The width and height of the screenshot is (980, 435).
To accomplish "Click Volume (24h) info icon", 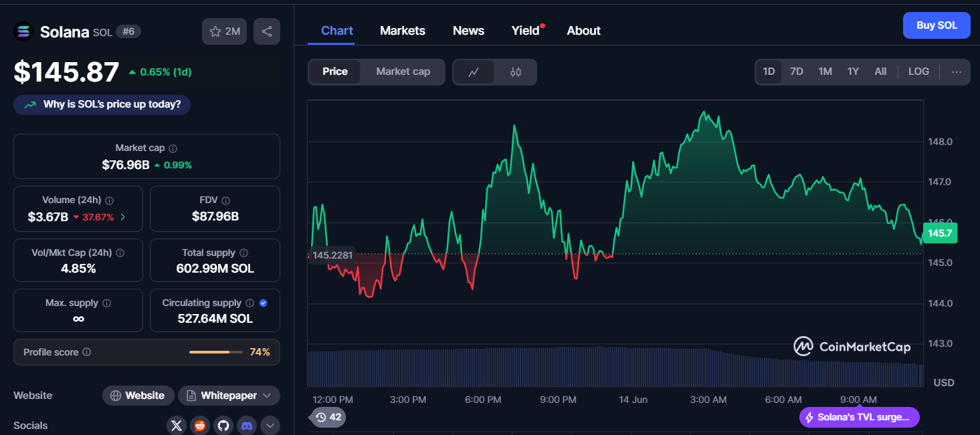I will [x=110, y=200].
